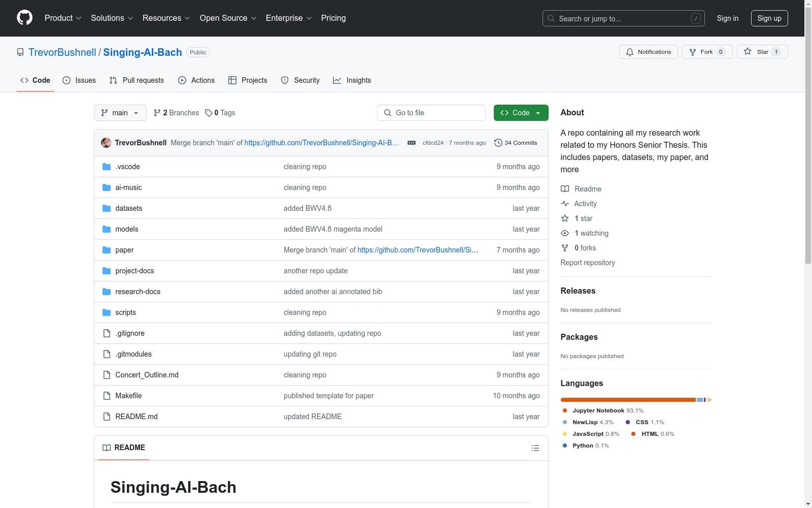Expand the Resources menu
This screenshot has width=812, height=508.
[x=166, y=18]
